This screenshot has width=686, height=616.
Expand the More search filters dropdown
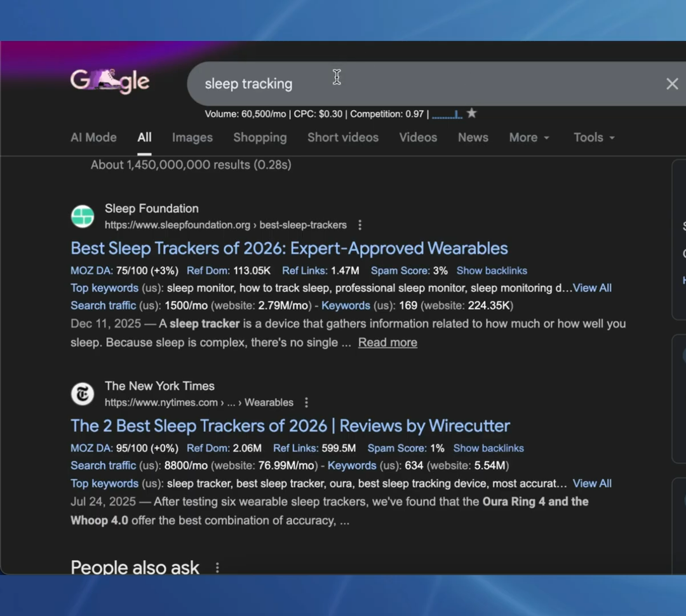(x=529, y=137)
